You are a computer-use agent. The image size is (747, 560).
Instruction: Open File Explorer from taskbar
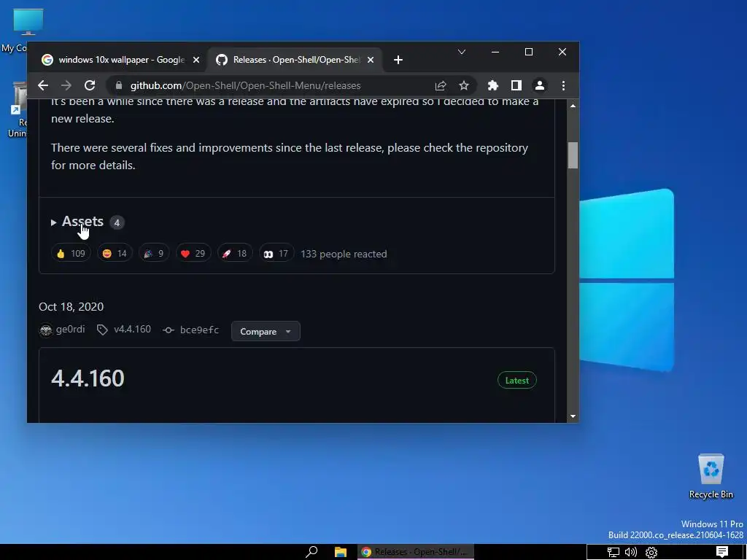coord(340,552)
